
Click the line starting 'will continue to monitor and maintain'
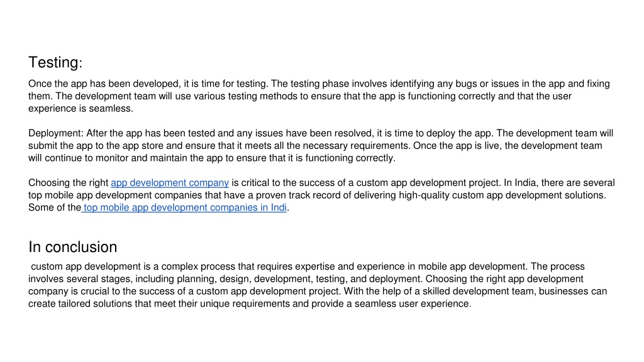click(x=212, y=158)
